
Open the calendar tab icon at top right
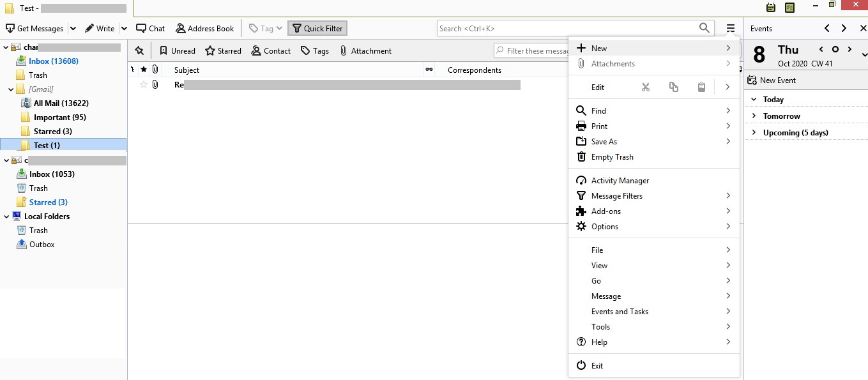771,8
